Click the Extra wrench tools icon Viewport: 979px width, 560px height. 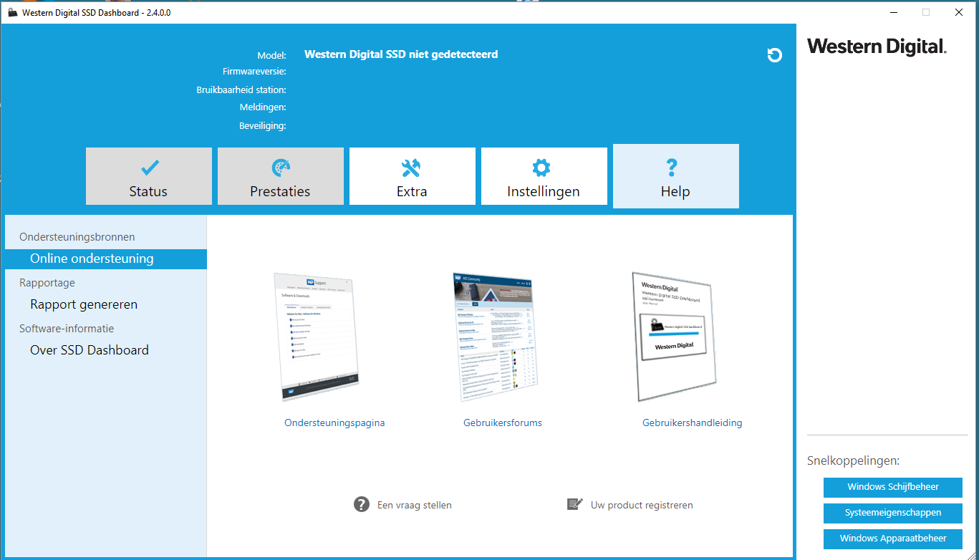pos(412,168)
